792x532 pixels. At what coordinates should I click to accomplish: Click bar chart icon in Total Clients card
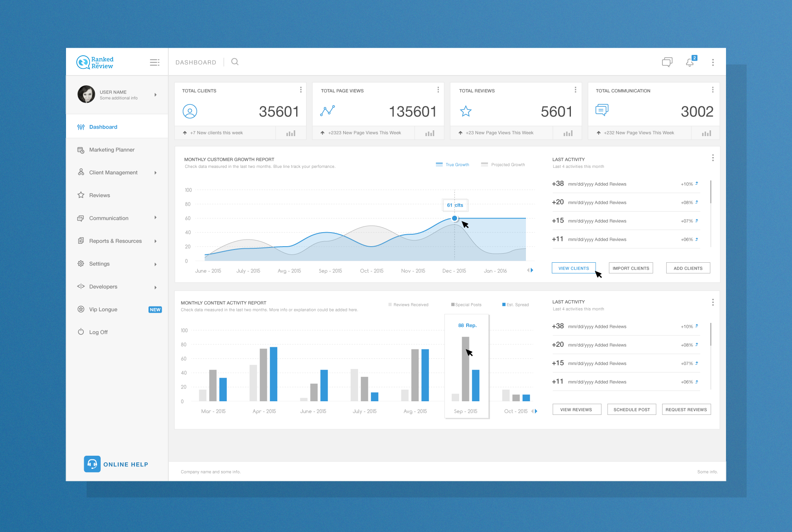(x=291, y=133)
